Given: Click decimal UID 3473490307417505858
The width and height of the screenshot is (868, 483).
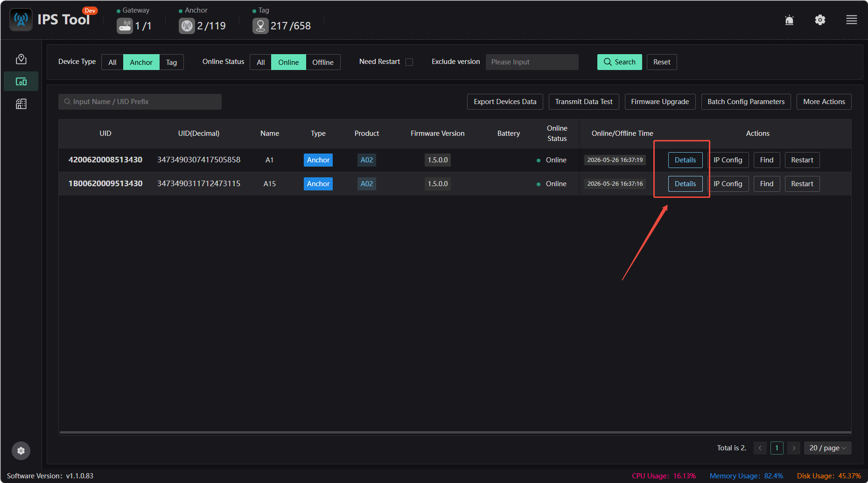Looking at the screenshot, I should 199,160.
